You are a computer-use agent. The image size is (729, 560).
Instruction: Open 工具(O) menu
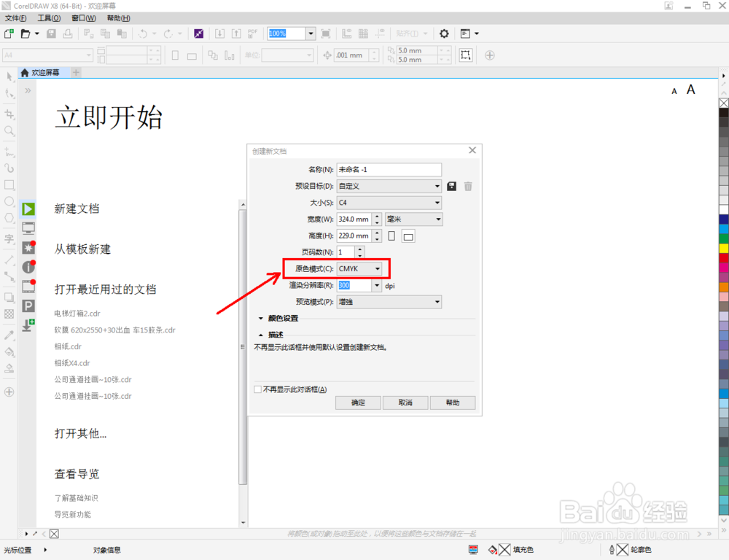coord(49,18)
